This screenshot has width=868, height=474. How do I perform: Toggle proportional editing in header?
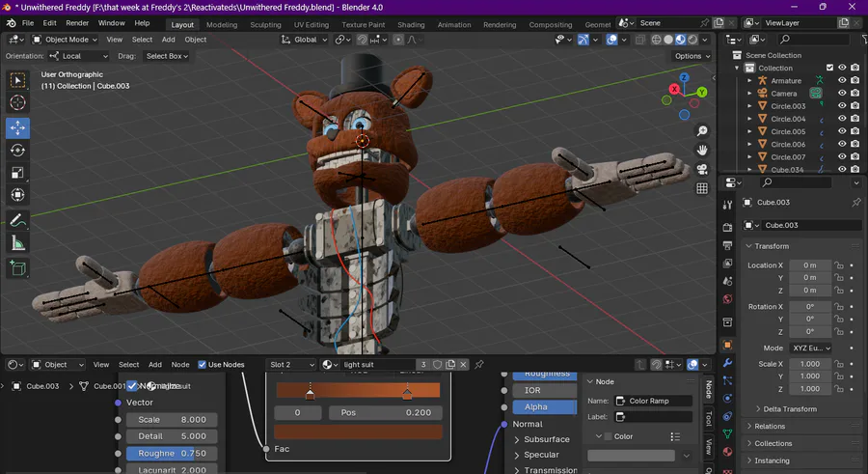point(398,40)
